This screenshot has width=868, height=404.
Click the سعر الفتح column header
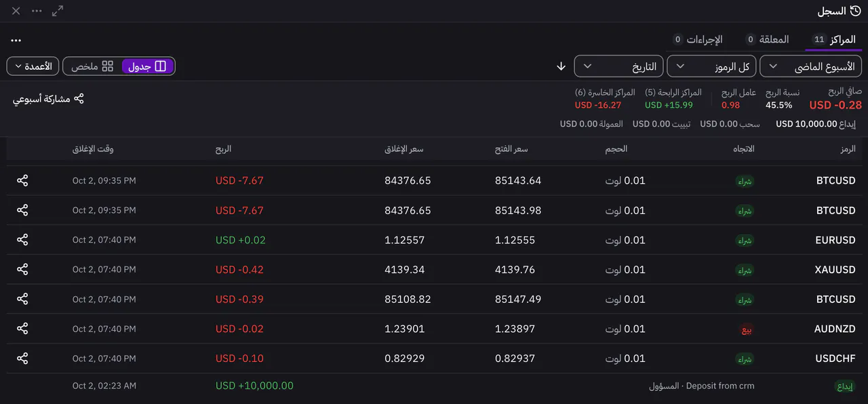coord(511,148)
